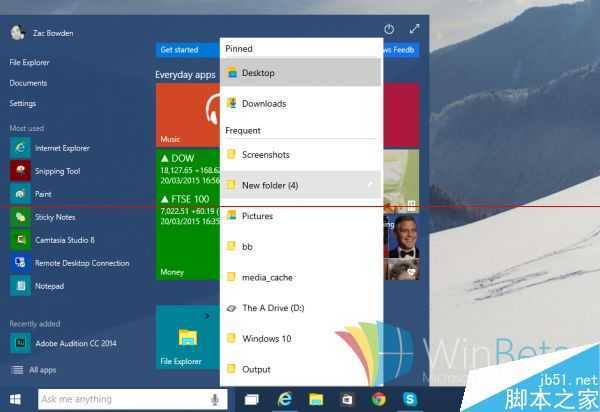
Task: Open Screenshots folder in Frequent list
Action: (x=302, y=155)
